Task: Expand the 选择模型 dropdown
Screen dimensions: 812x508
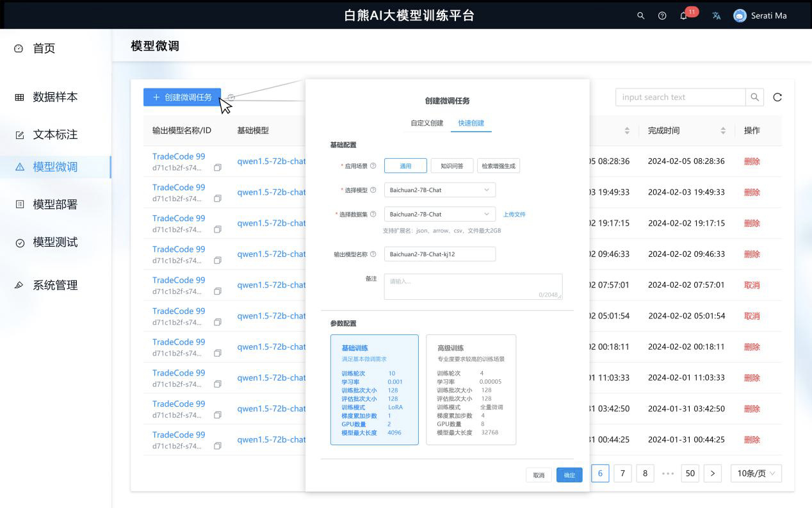Action: pyautogui.click(x=439, y=190)
